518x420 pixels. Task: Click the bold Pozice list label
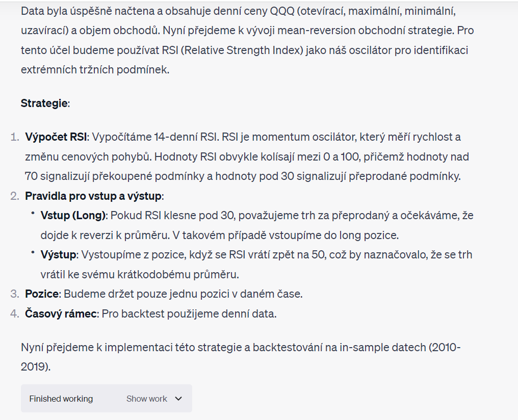(x=42, y=294)
